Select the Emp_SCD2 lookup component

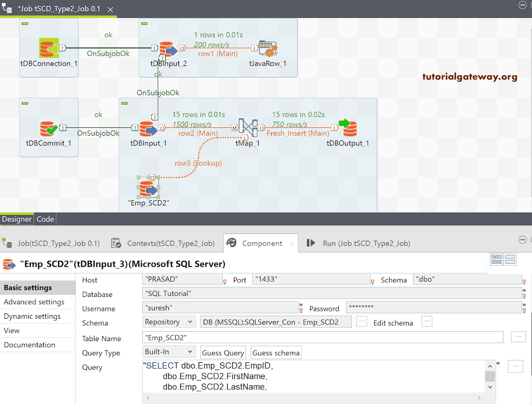tap(147, 188)
